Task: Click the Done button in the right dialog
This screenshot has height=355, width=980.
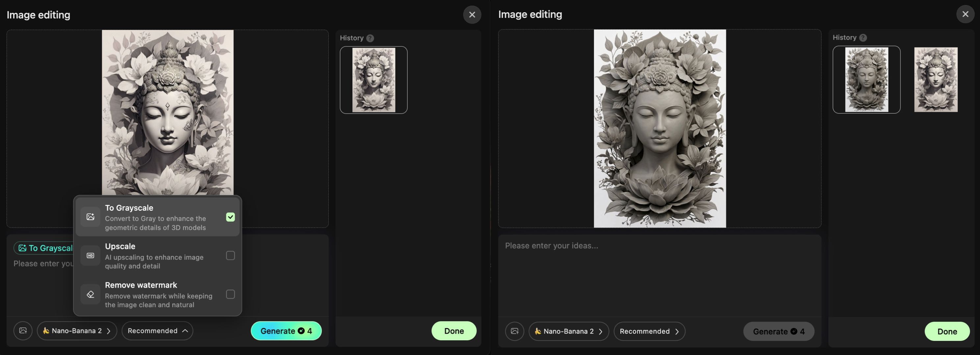Action: click(x=947, y=331)
